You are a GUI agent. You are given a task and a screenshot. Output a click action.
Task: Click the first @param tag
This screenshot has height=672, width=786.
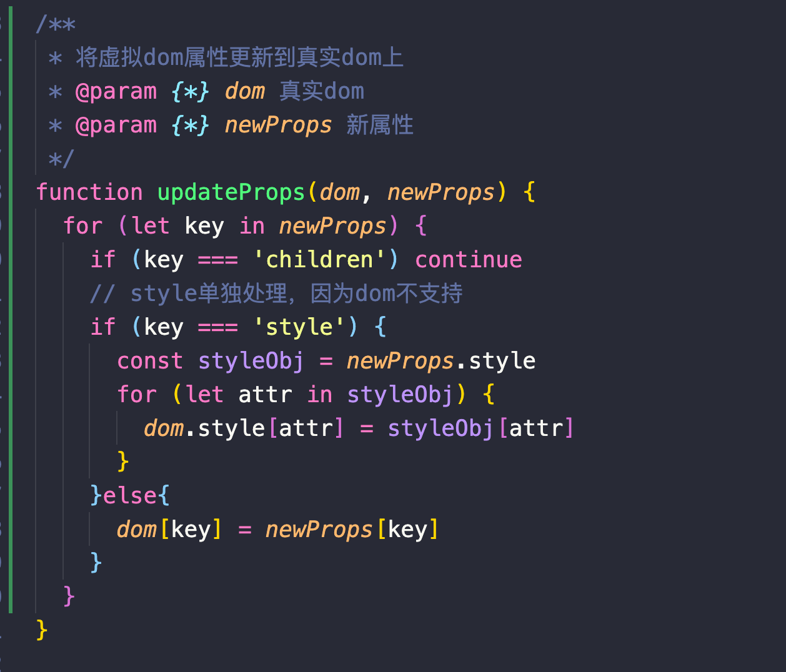coord(116,91)
